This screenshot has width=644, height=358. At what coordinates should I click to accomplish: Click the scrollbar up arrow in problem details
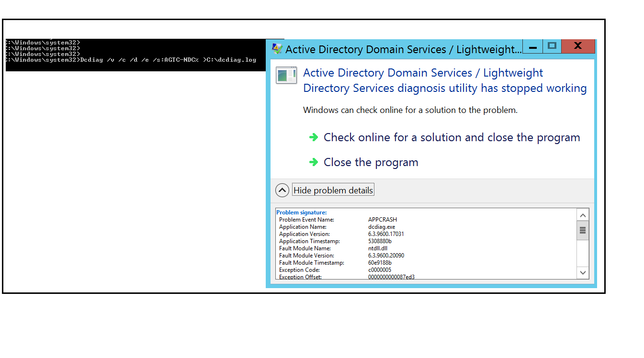coord(583,215)
